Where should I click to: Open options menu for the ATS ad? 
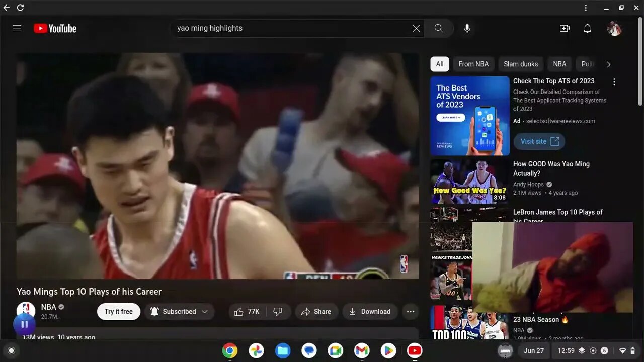pyautogui.click(x=614, y=82)
